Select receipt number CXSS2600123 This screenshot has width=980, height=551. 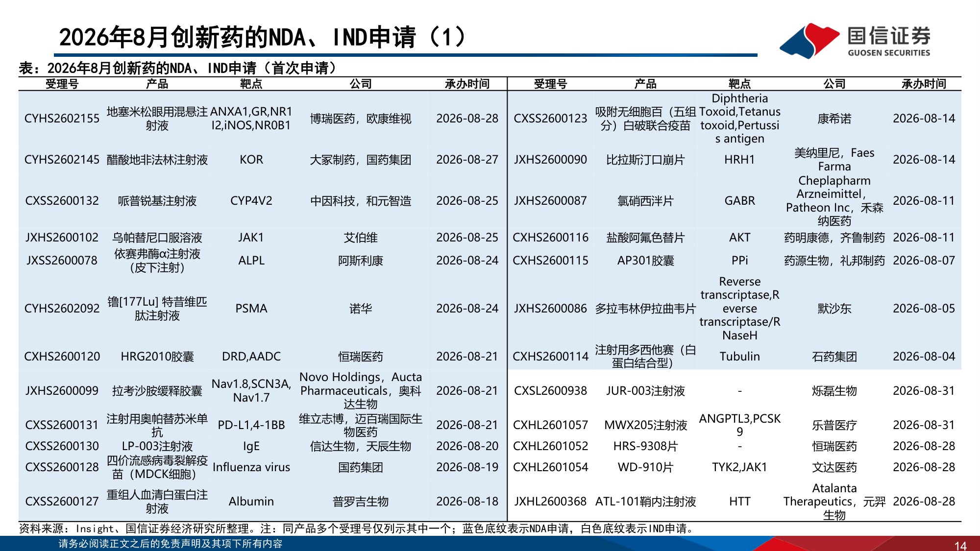point(550,119)
